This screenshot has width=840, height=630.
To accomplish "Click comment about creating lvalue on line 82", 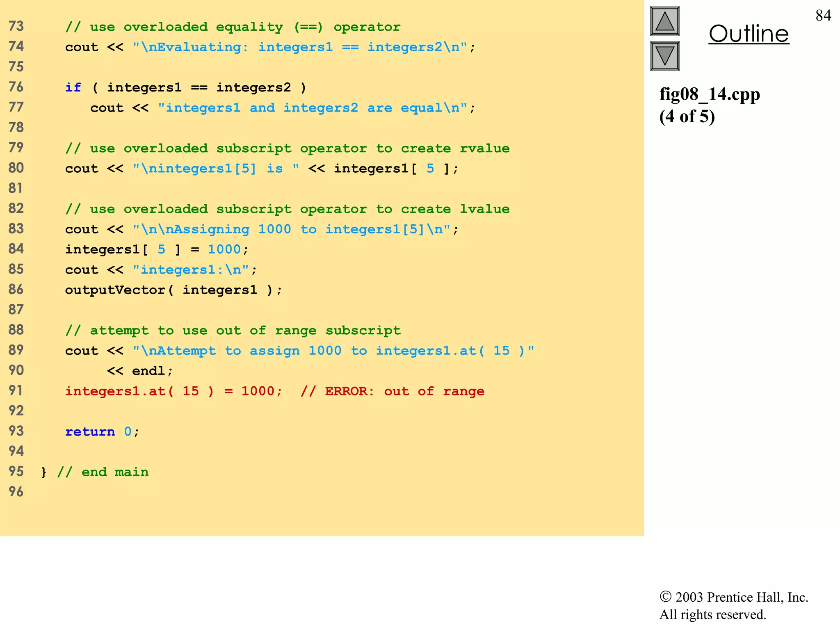I will point(287,209).
